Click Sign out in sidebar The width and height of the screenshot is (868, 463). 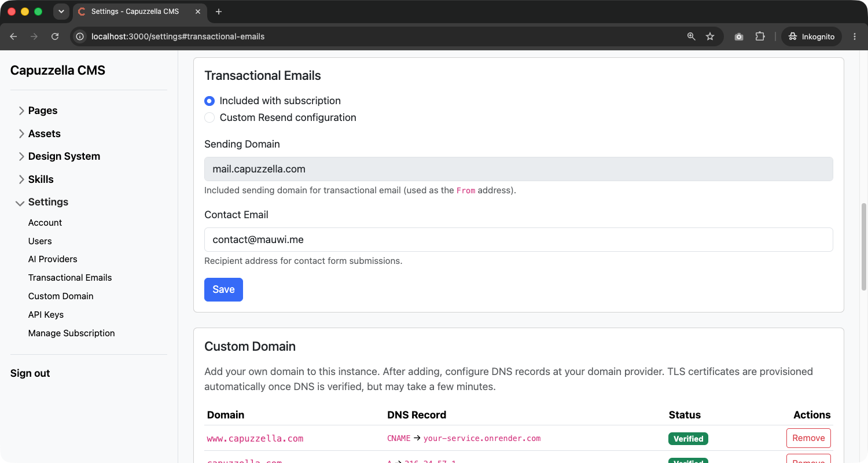[x=30, y=373]
